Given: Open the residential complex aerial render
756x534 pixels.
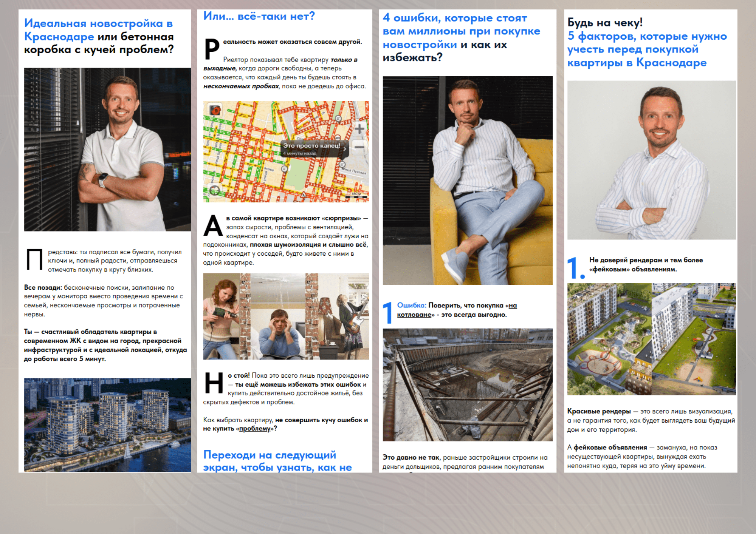Looking at the screenshot, I should [652, 339].
